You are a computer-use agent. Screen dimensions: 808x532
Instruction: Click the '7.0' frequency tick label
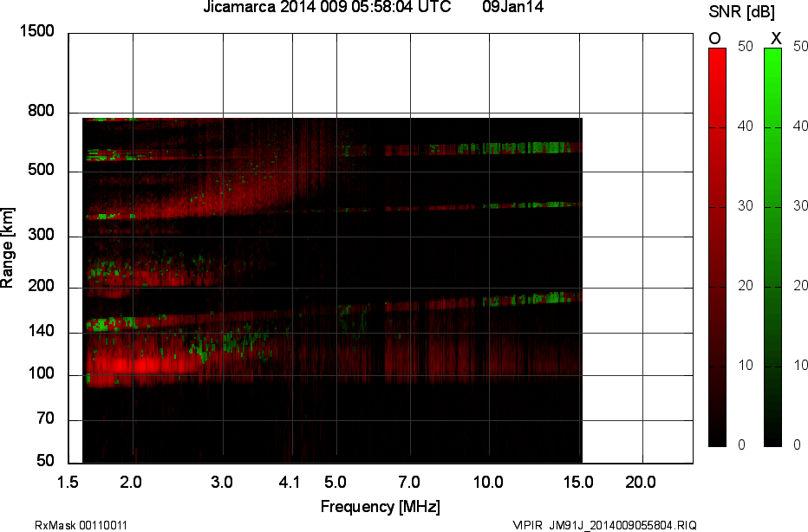click(x=409, y=483)
